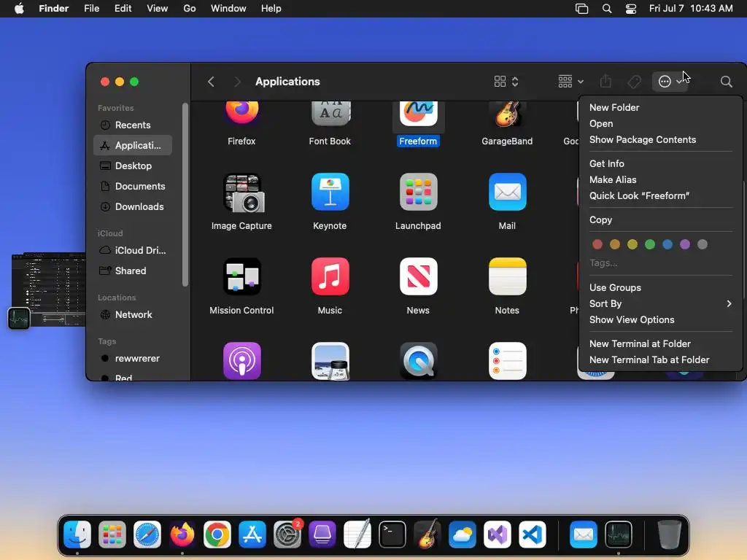The width and height of the screenshot is (747, 560).
Task: Click the Finder window search icon
Action: coord(726,82)
